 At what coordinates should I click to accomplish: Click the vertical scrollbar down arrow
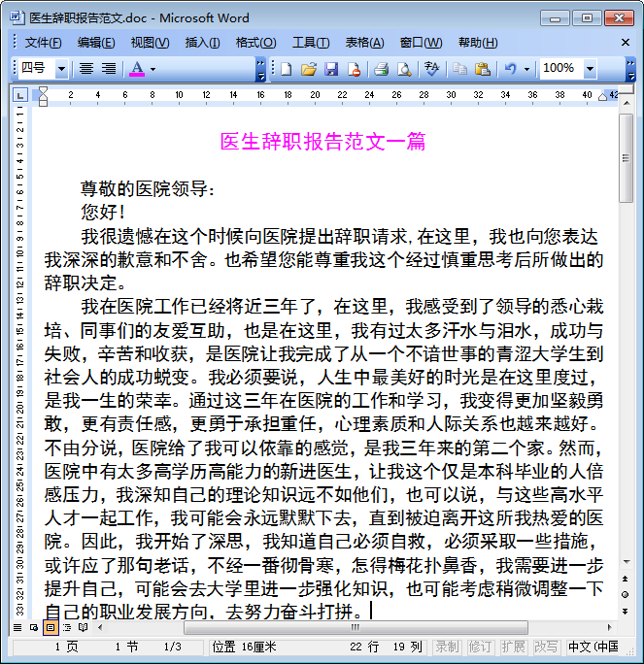click(x=627, y=561)
